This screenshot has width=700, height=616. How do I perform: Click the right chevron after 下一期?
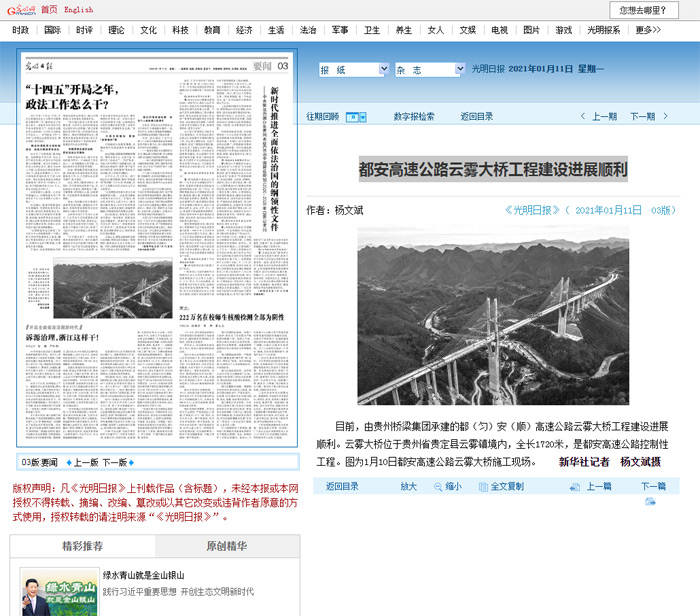[666, 116]
